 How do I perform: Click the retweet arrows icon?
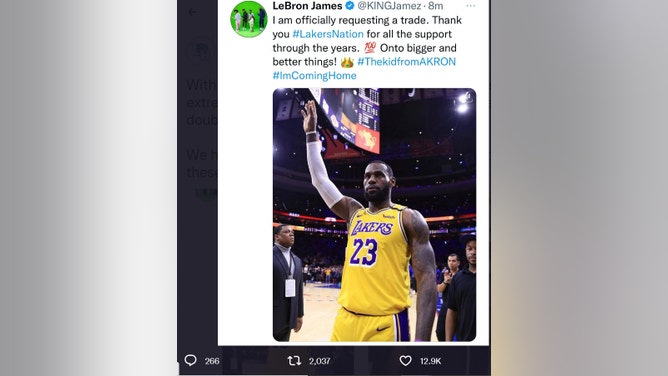(x=294, y=361)
